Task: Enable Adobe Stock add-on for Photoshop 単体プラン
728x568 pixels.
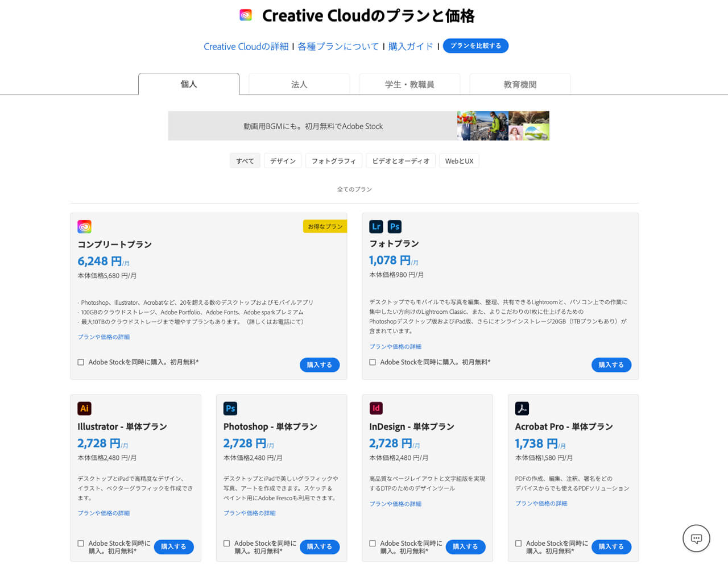Action: (227, 544)
